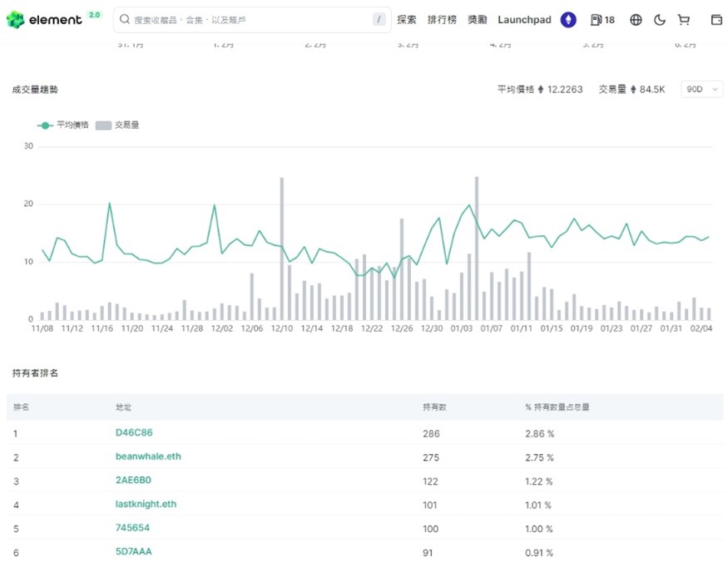This screenshot has height=562, width=728.
Task: Open the 獎勵 menu
Action: (478, 20)
